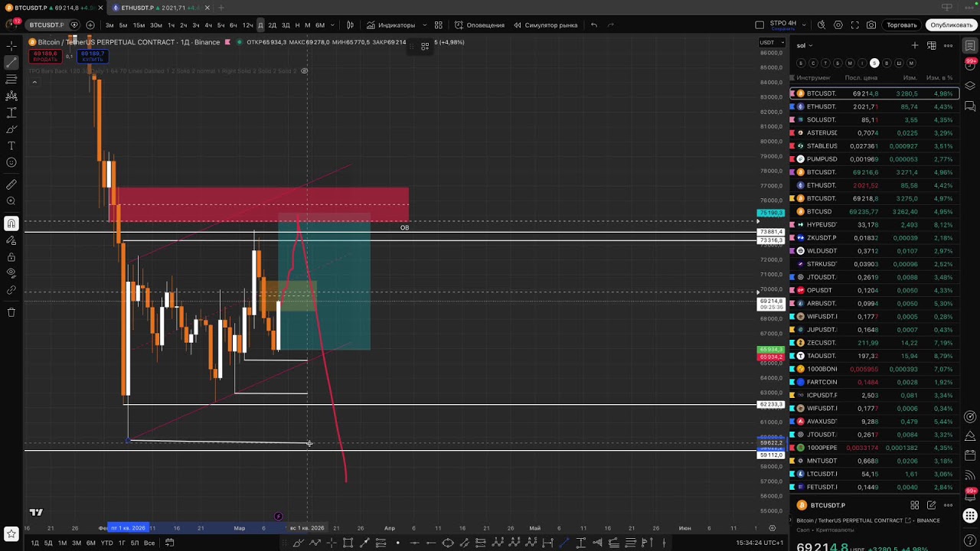Viewport: 980px width, 551px height.
Task: Open the Fibonacci retracement tools
Action: click(x=11, y=80)
